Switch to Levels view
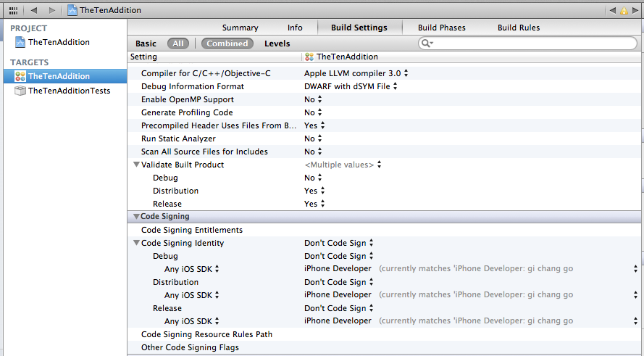The height and width of the screenshot is (356, 644). tap(277, 44)
